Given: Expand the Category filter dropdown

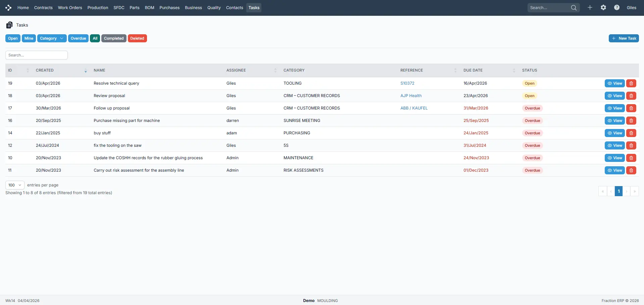Looking at the screenshot, I should tap(52, 38).
